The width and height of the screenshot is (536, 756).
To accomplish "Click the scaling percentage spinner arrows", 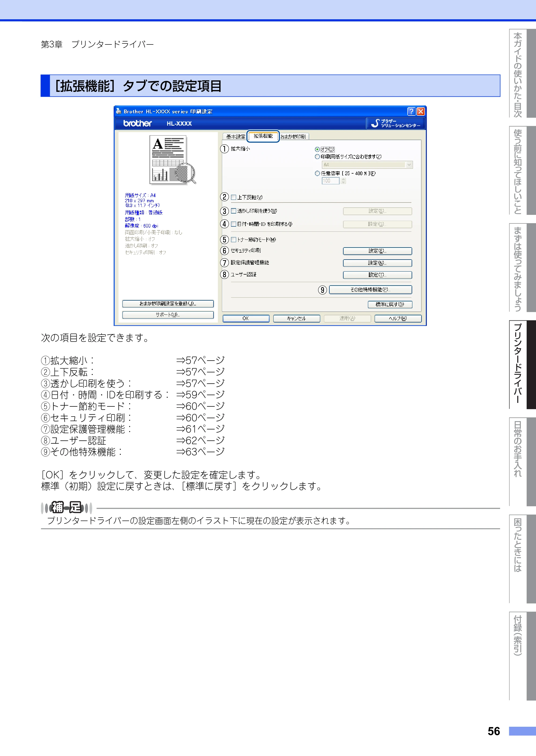I will coord(343,181).
